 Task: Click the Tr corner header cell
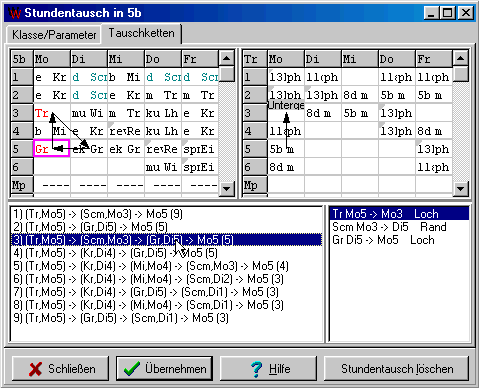[x=255, y=59]
